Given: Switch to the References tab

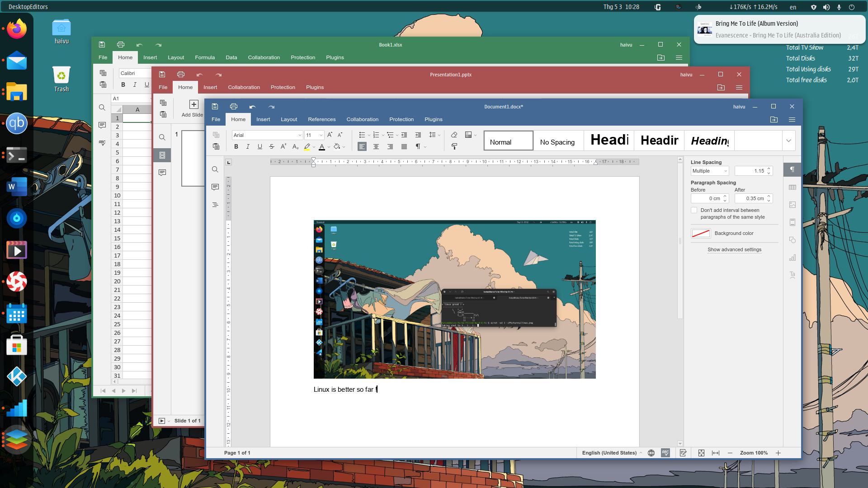Looking at the screenshot, I should (322, 119).
